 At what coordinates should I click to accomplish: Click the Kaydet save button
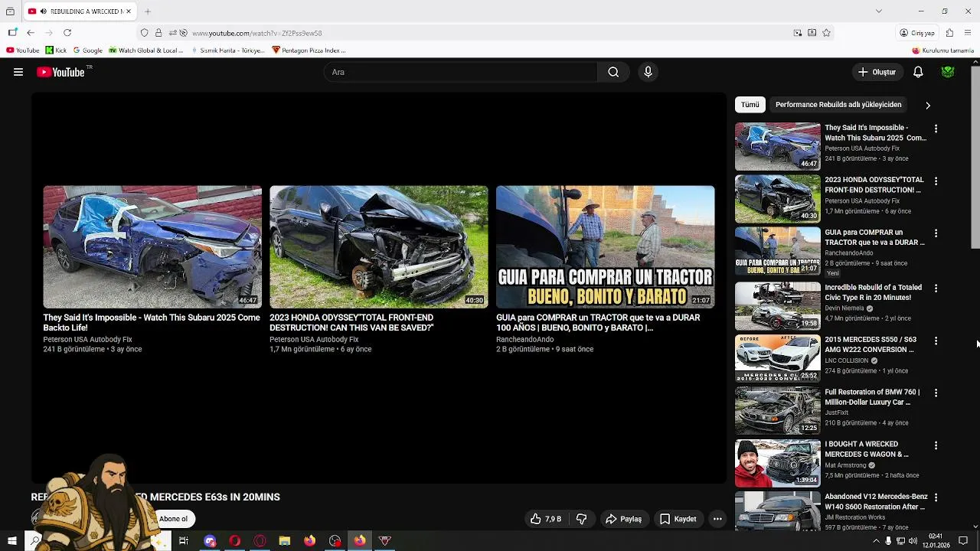[x=678, y=519]
